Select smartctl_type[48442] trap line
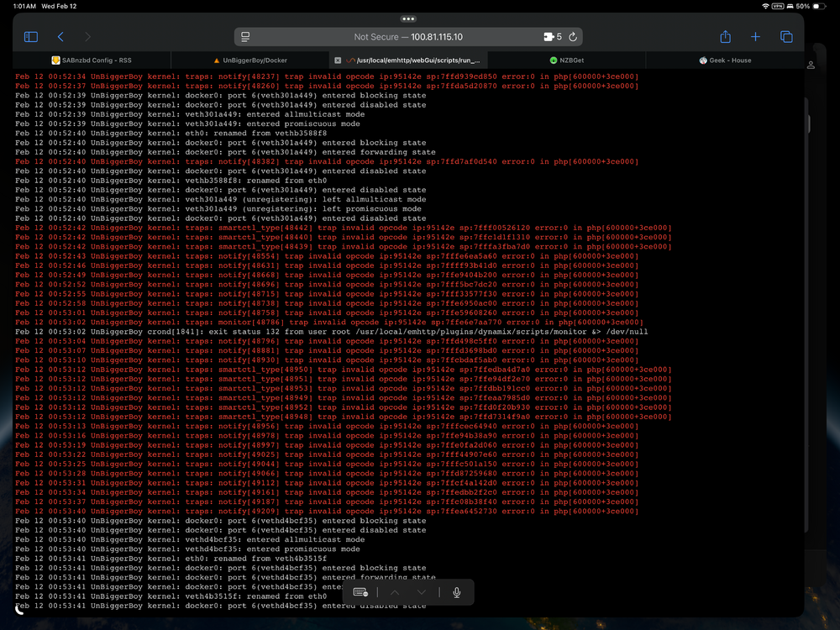 [x=344, y=228]
